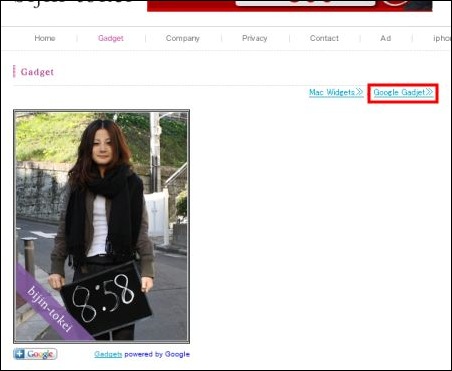Go to the Company page

[183, 38]
